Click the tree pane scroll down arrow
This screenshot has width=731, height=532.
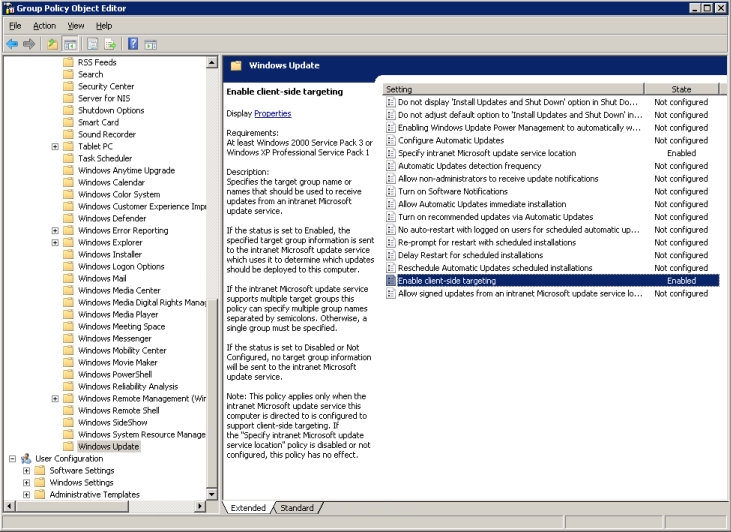coord(213,493)
